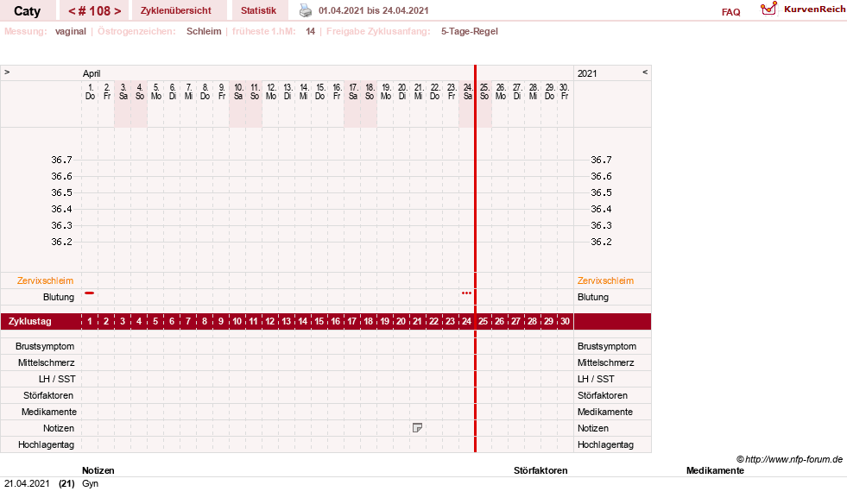Click the bottom 'Medikamente' column heading
The image size is (847, 504).
click(x=715, y=470)
